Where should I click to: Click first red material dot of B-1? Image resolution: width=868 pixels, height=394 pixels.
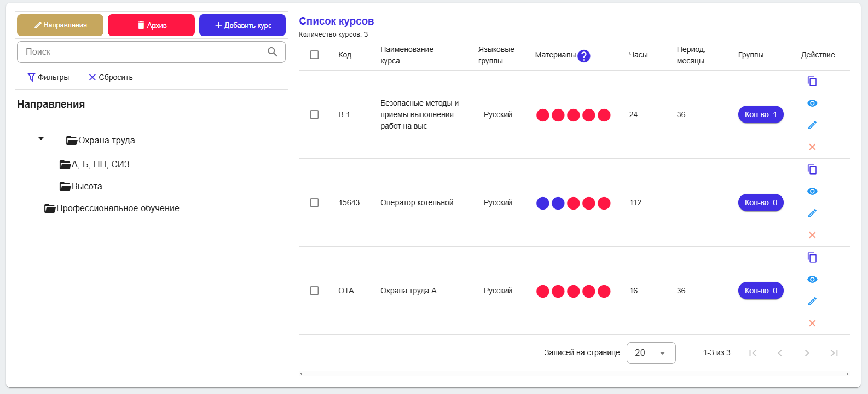543,115
